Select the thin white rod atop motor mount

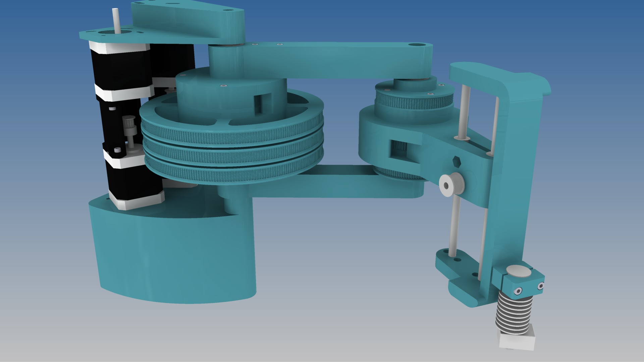[x=116, y=20]
